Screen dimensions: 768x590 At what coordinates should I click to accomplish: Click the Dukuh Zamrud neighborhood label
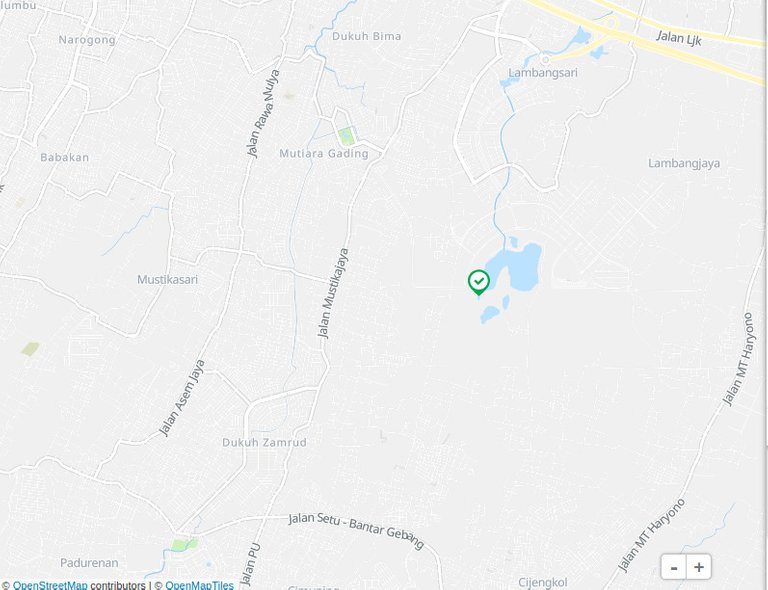point(264,442)
